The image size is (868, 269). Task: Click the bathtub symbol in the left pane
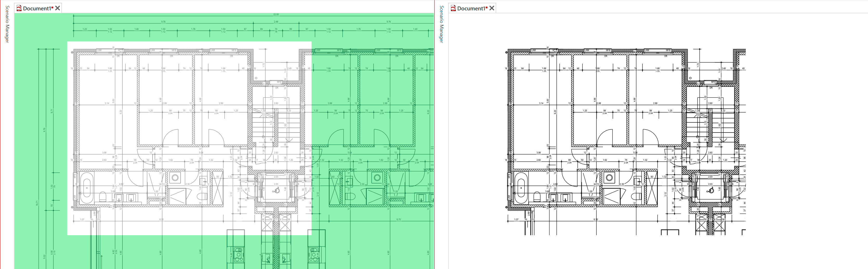[x=87, y=188]
